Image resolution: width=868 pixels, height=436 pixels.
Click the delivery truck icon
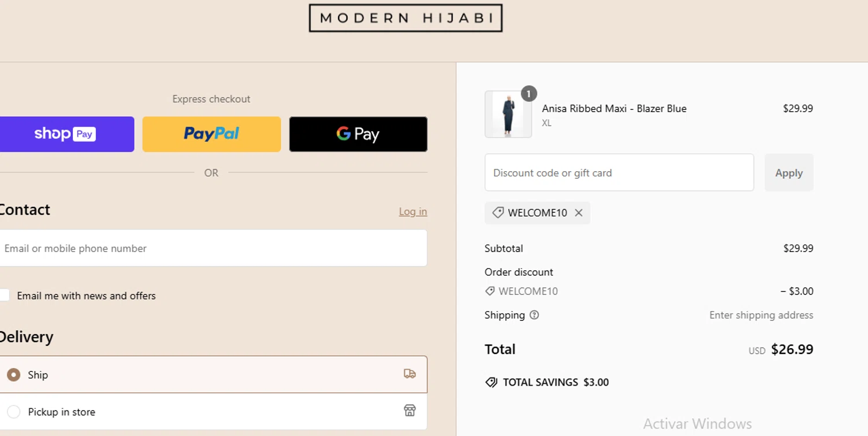coord(410,374)
